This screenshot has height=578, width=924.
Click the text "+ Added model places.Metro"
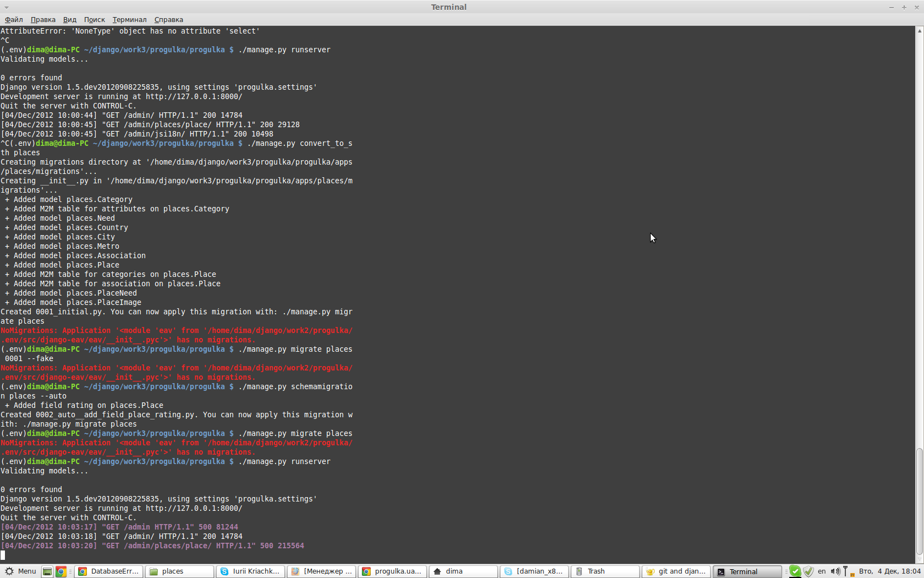(62, 246)
